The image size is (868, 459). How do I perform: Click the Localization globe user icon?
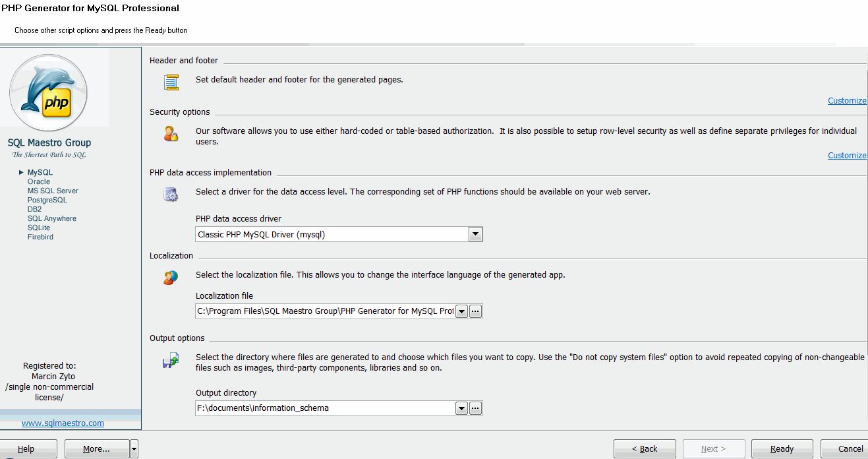pyautogui.click(x=171, y=278)
